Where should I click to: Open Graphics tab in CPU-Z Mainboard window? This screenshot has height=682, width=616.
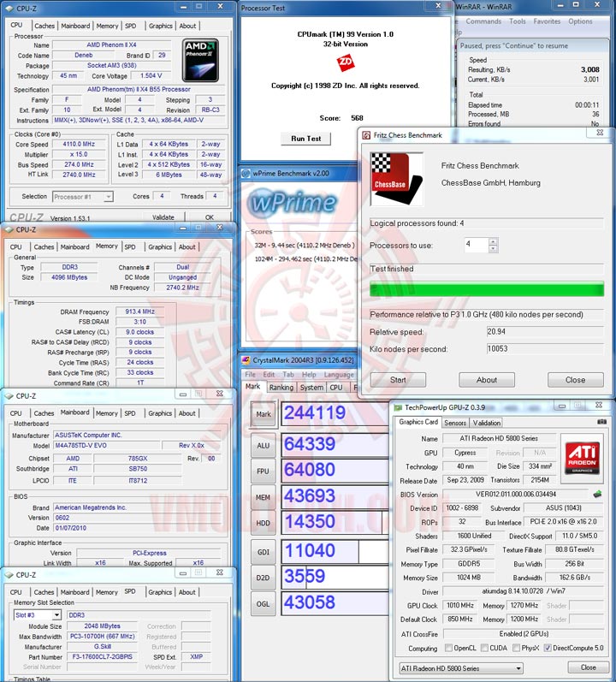tap(160, 413)
